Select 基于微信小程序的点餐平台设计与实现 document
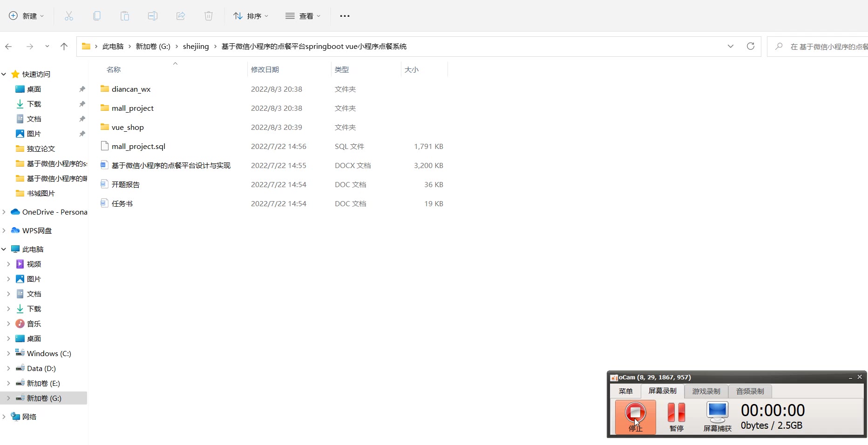This screenshot has height=445, width=868. point(171,165)
